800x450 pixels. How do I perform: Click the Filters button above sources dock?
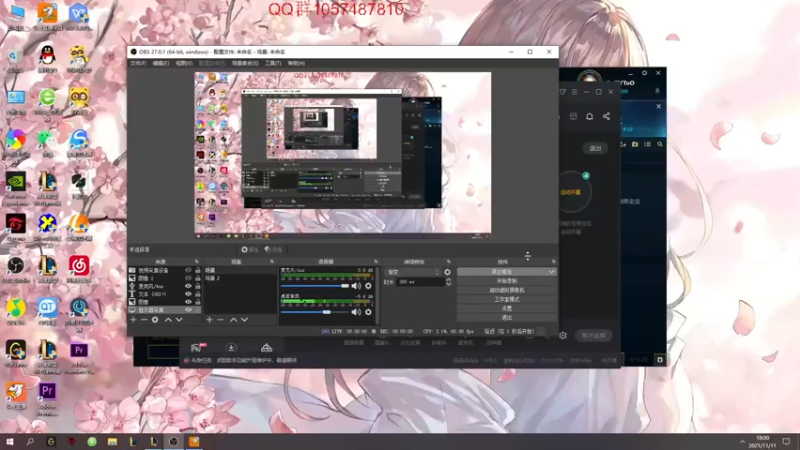pos(273,249)
